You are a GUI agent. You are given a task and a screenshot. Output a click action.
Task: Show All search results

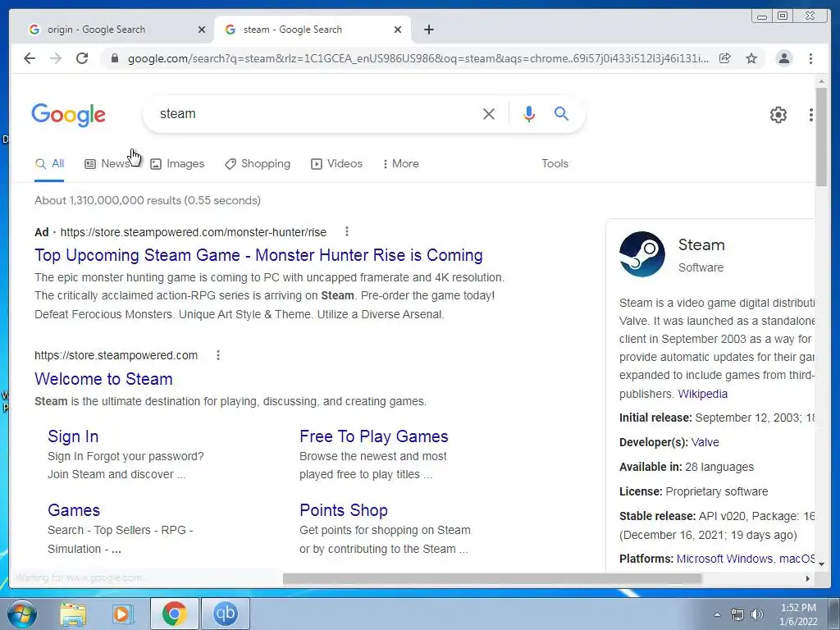[x=49, y=163]
